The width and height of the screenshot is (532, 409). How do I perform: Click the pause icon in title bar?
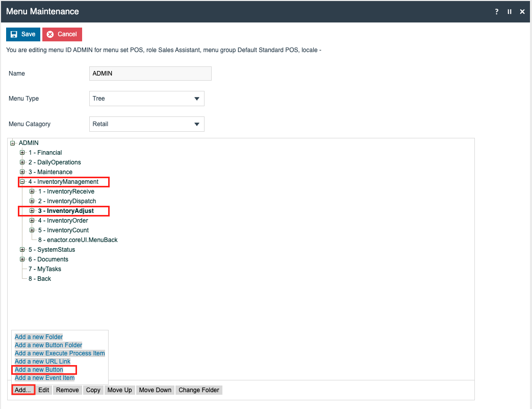pos(510,12)
